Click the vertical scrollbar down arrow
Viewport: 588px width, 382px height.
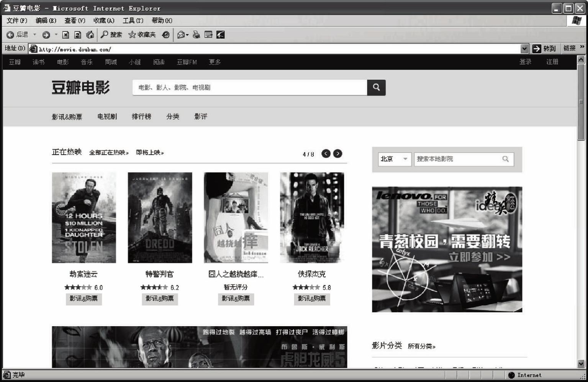click(x=581, y=364)
